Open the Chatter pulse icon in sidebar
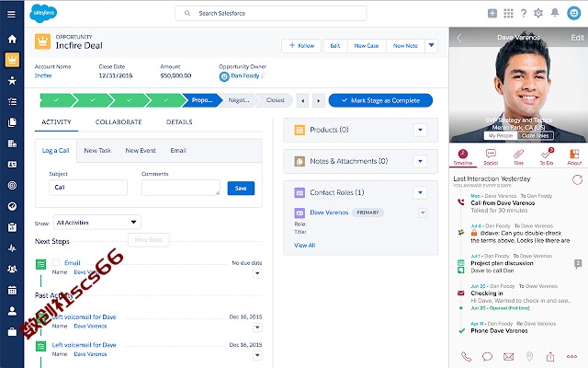The image size is (588, 368). click(x=12, y=248)
